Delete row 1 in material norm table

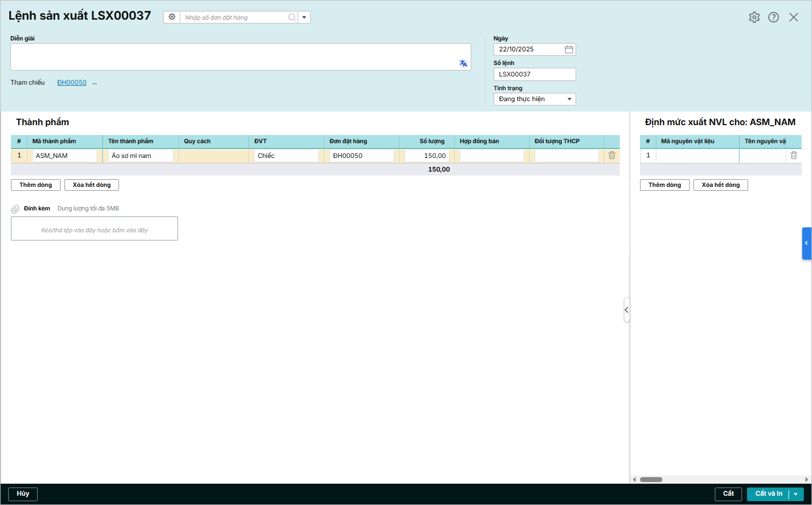[793, 156]
